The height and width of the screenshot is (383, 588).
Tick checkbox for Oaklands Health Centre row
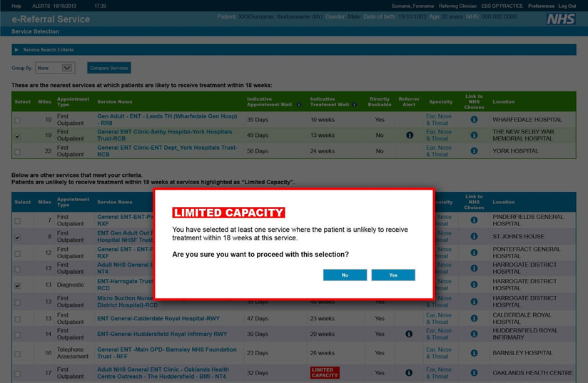coord(18,374)
